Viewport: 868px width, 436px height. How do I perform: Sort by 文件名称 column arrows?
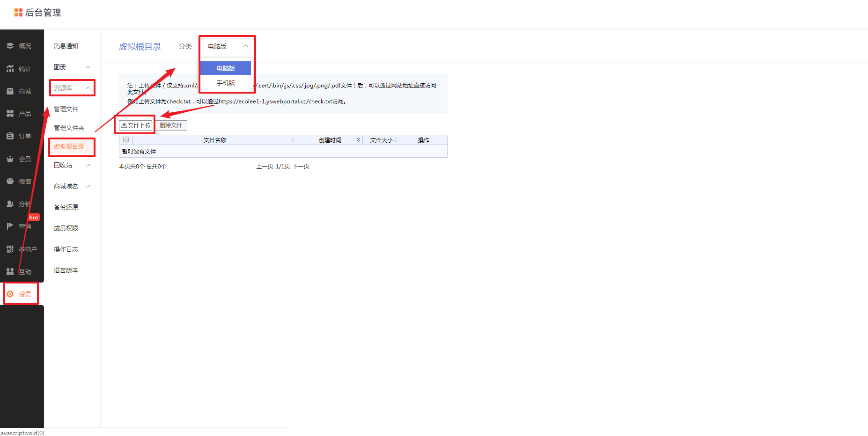(x=293, y=140)
